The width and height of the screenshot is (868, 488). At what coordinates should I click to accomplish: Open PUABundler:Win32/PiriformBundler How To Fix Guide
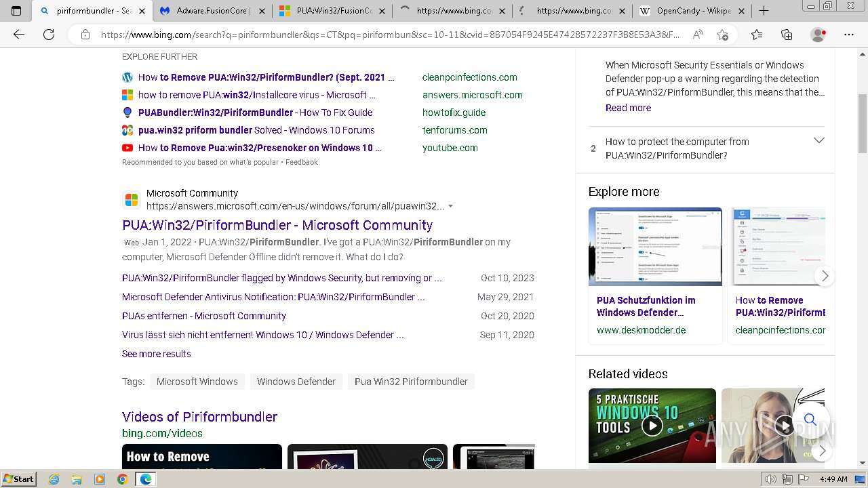[x=255, y=113]
